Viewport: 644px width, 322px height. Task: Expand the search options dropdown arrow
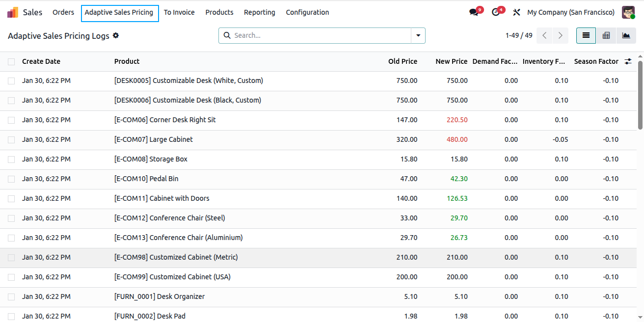[x=418, y=35]
